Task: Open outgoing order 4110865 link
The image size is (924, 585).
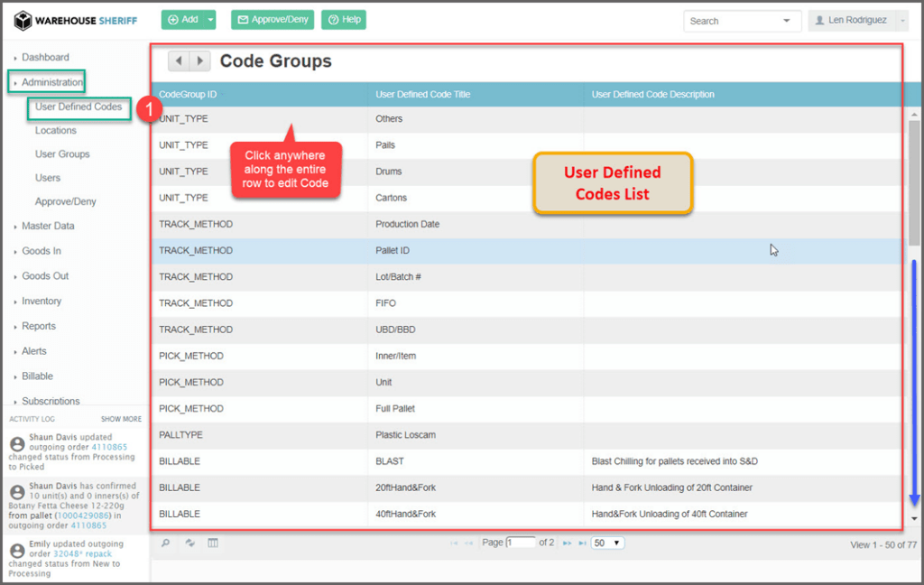Action: 109,447
